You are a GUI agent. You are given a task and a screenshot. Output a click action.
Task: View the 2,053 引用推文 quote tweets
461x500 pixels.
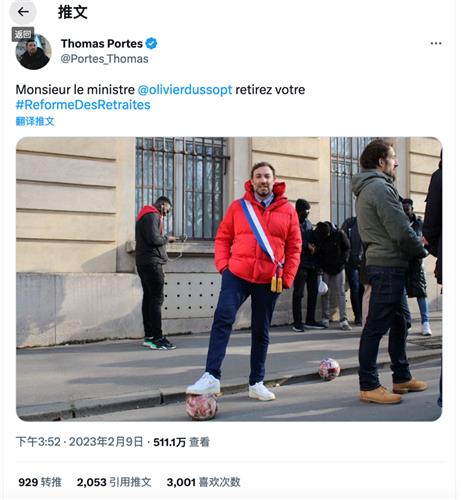[114, 482]
